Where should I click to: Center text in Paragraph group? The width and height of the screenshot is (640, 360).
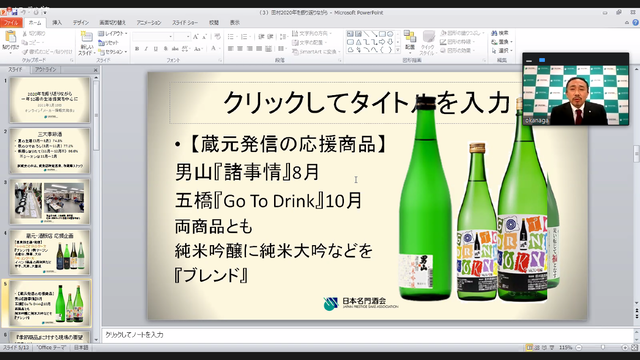click(240, 49)
